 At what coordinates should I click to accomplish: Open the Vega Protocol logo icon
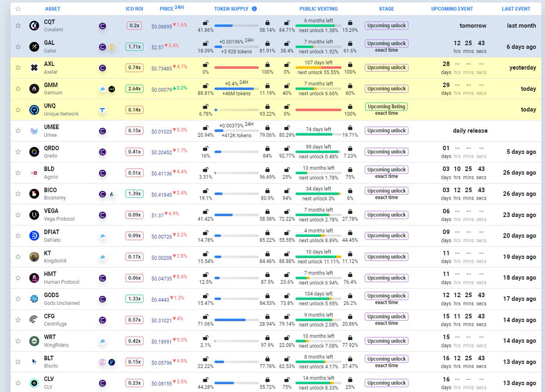[34, 215]
